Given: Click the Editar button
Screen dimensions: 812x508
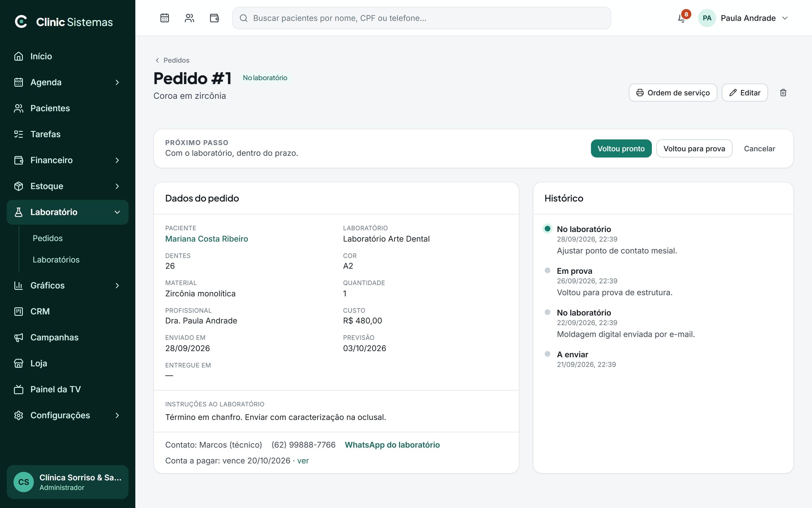Looking at the screenshot, I should point(745,93).
